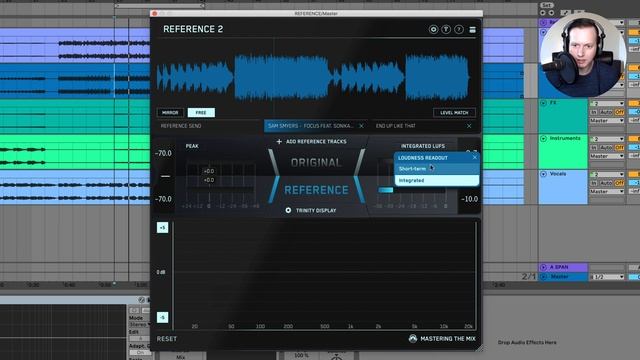Unfold the Master track in Ableton
640x360 pixels.
[543, 277]
